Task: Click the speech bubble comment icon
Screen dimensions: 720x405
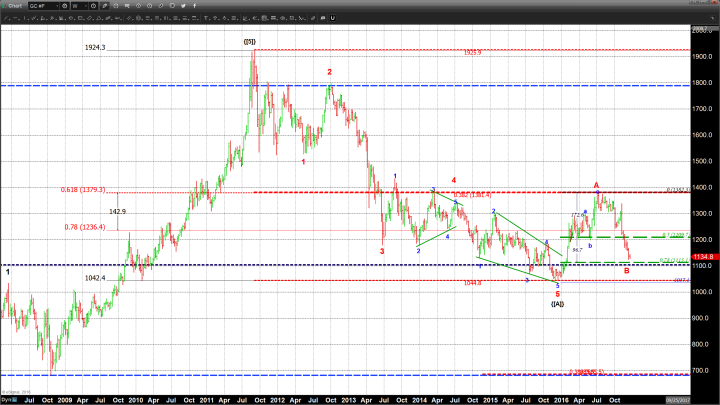Action: 322,18
